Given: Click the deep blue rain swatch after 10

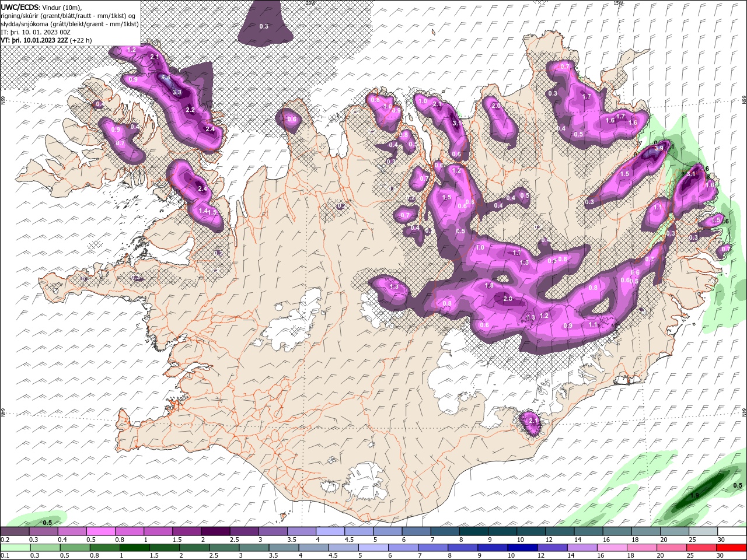Looking at the screenshot, I should (522, 548).
